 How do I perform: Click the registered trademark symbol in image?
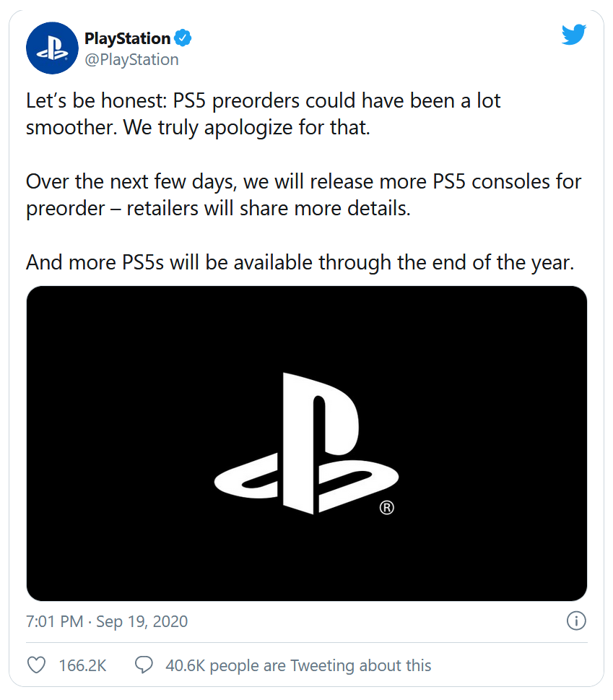coord(387,508)
